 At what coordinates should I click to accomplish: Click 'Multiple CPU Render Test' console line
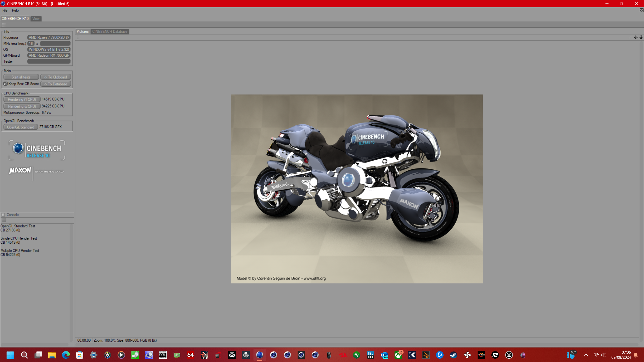tap(20, 251)
